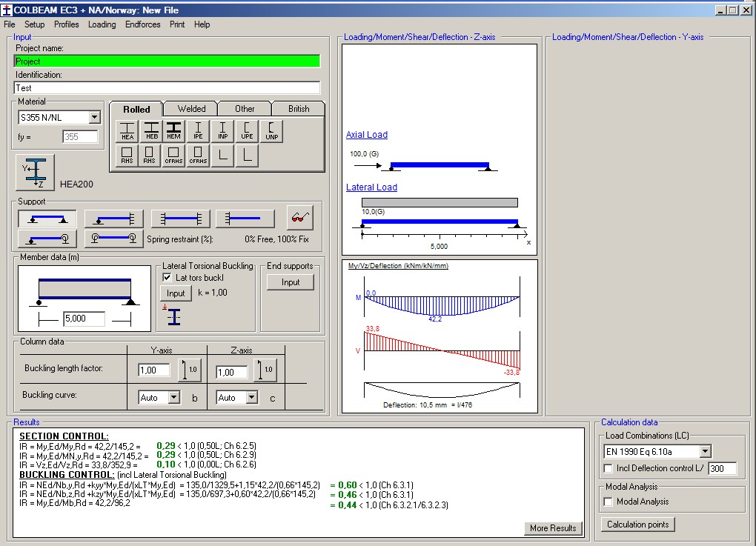756x546 pixels.
Task: Click the HEA200 profile label
Action: point(76,184)
